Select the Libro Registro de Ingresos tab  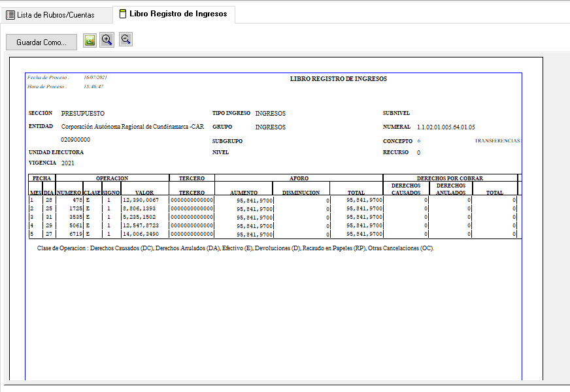click(x=173, y=14)
